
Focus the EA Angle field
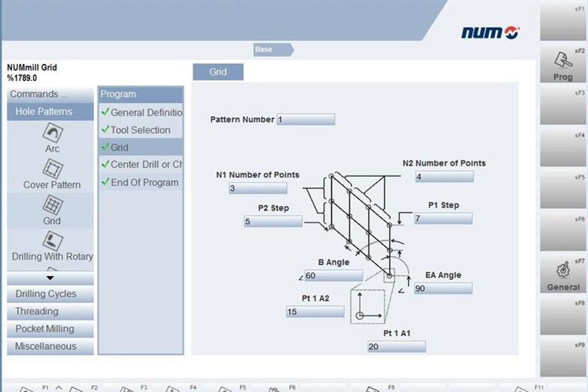[443, 289]
